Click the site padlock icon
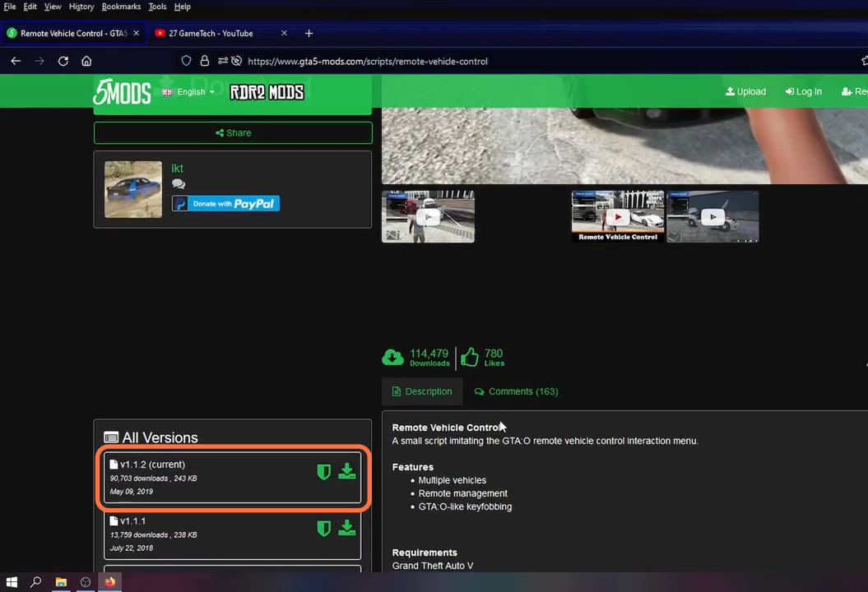The height and width of the screenshot is (592, 868). tap(205, 61)
